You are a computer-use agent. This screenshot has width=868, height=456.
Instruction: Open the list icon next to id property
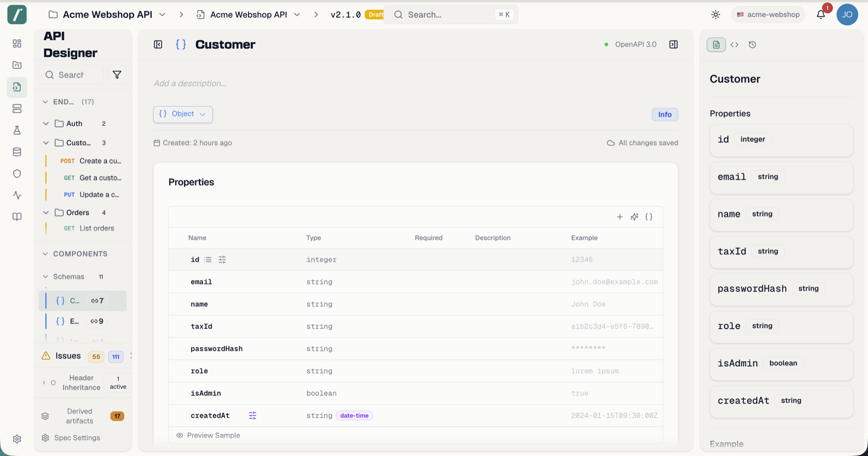tap(208, 260)
